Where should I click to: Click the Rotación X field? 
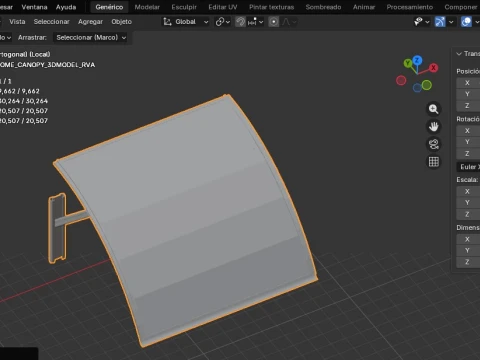click(468, 131)
